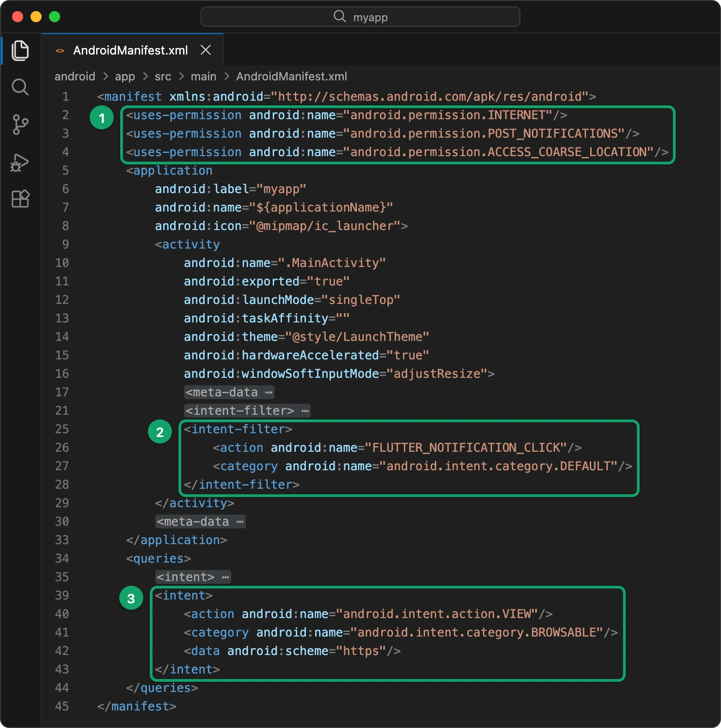Click the category.BROWSABLE value on line 41
The height and width of the screenshot is (728, 721).
click(x=477, y=632)
